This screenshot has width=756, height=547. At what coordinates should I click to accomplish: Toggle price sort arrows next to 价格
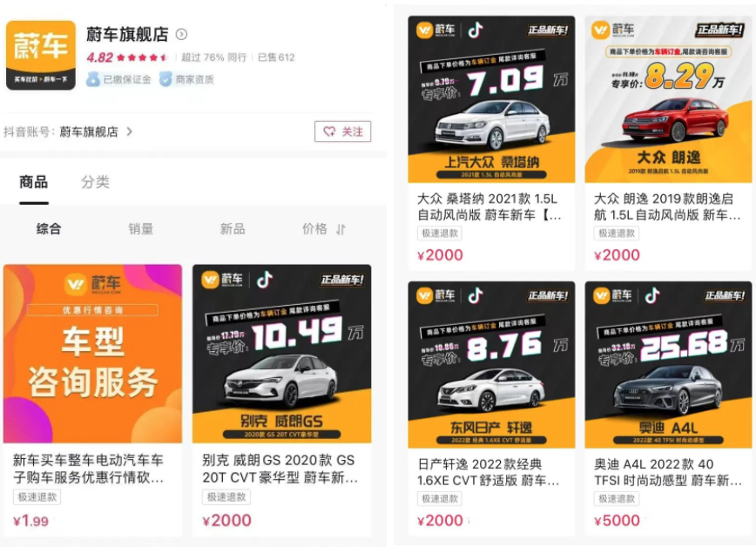(341, 229)
